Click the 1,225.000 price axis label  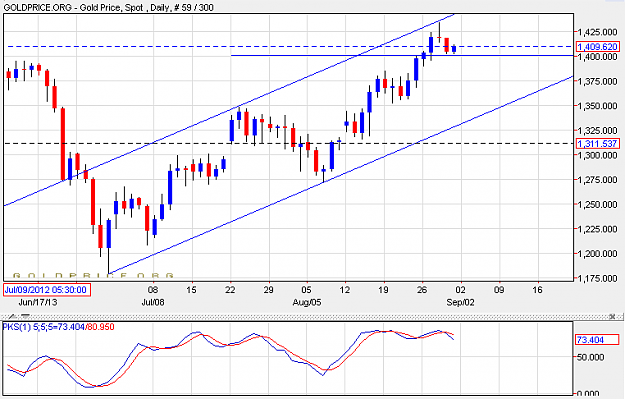[597, 229]
